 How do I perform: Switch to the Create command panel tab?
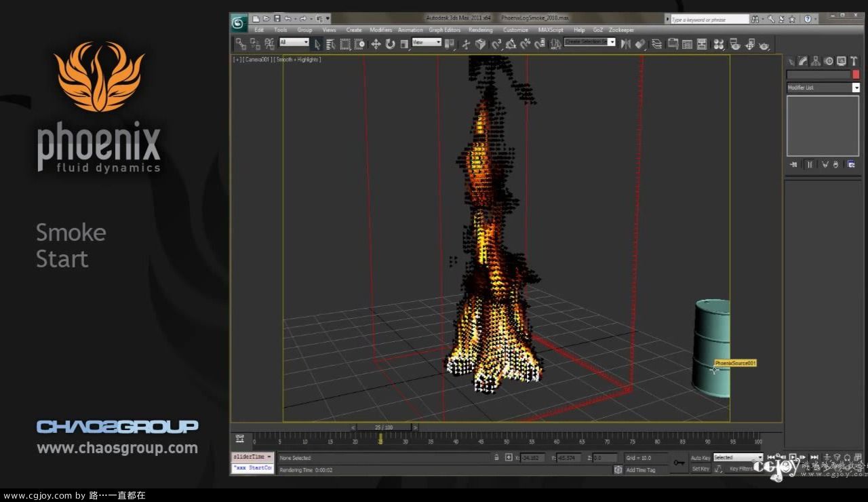[791, 61]
